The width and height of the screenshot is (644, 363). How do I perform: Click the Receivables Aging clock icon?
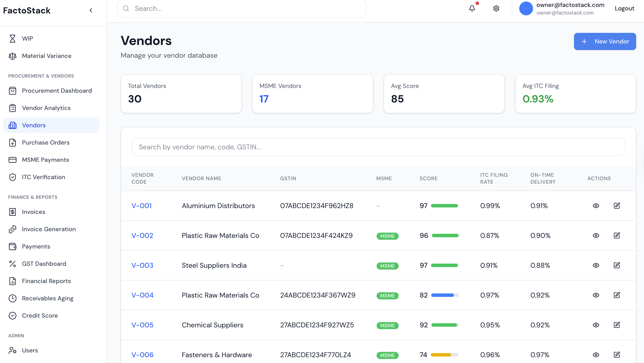13,298
